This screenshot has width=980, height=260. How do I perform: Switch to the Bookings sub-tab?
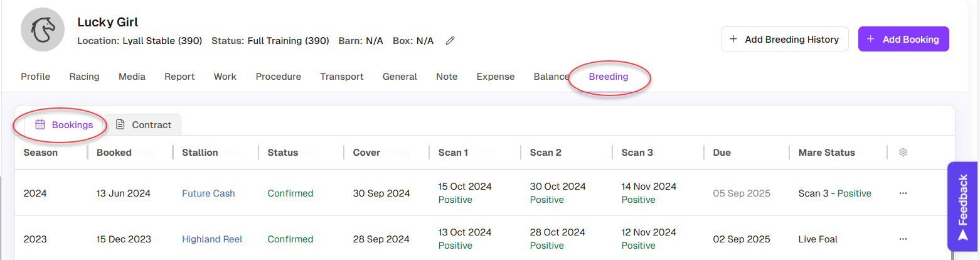pos(65,124)
